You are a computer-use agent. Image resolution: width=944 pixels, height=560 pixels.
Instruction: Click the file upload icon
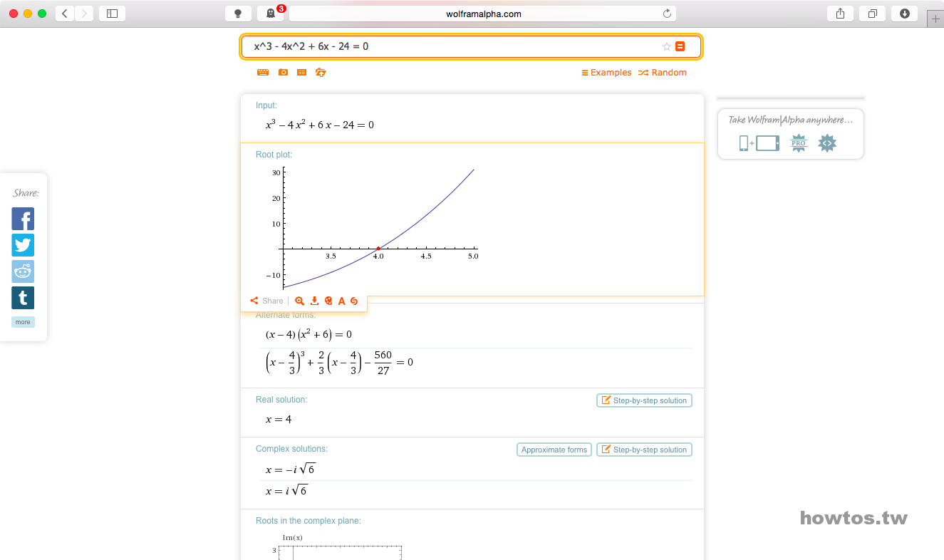click(321, 72)
